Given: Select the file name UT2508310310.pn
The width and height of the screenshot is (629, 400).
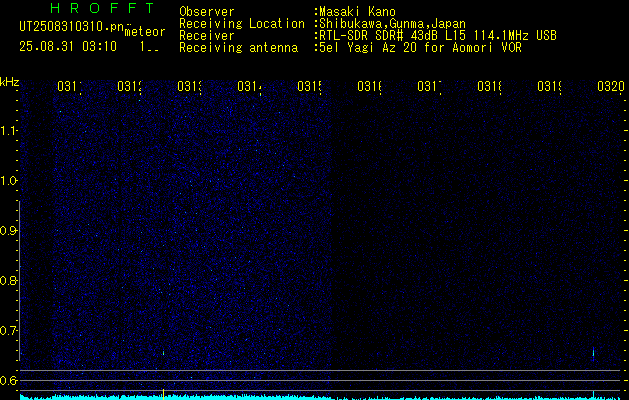Looking at the screenshot, I should (71, 26).
